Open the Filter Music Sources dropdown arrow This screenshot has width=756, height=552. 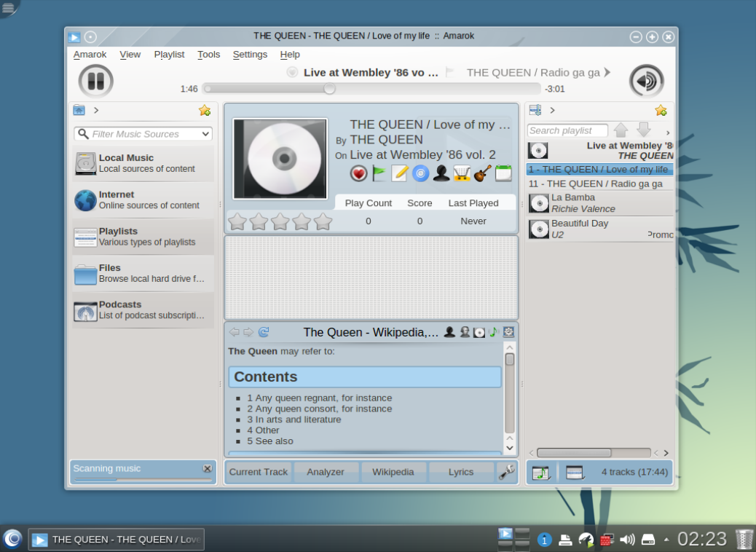[x=205, y=134]
